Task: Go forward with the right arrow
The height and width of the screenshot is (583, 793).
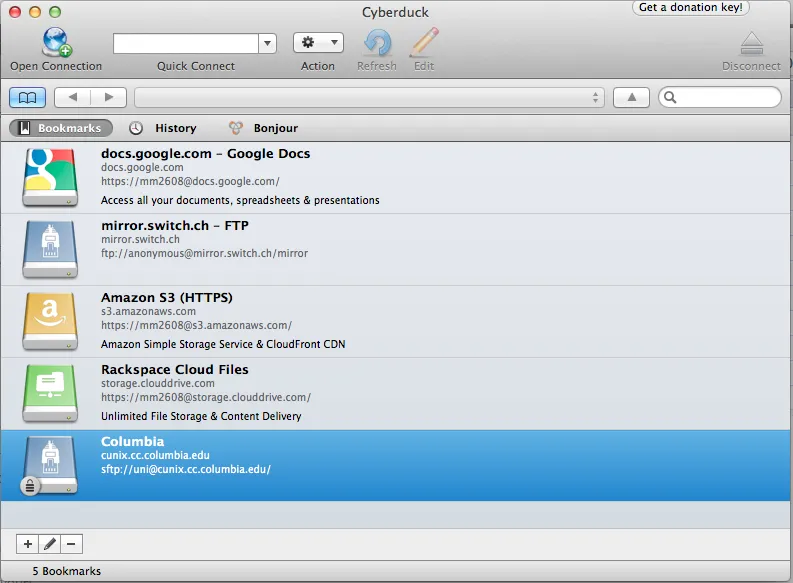Action: click(x=109, y=97)
